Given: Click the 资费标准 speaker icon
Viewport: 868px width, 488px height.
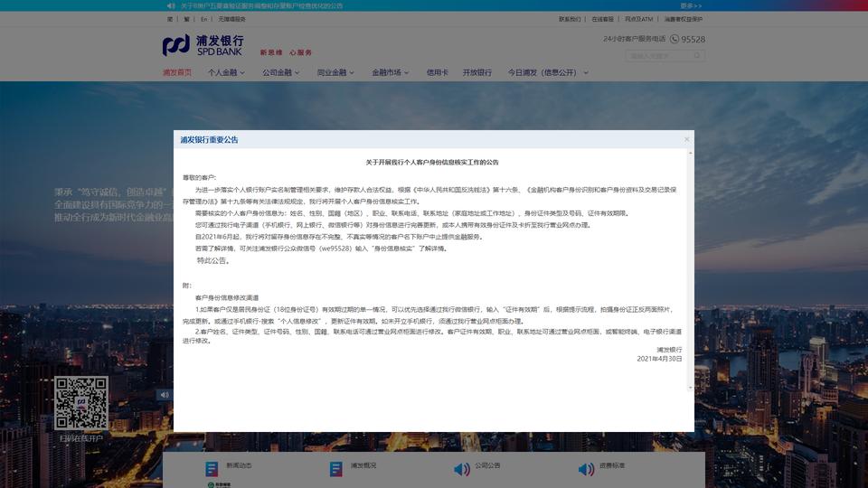Looking at the screenshot, I should [586, 470].
